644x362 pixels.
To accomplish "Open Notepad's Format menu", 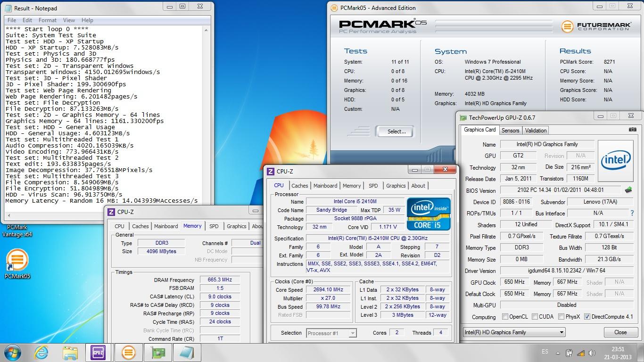I will click(48, 20).
